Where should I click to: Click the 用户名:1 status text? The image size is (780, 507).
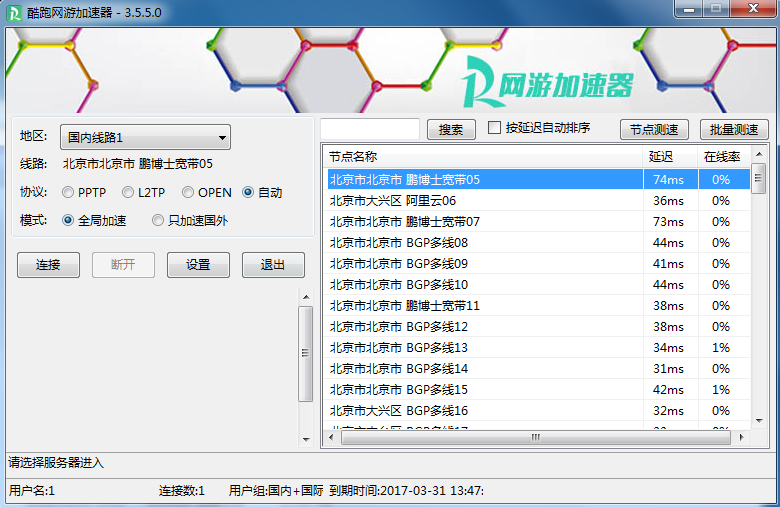pyautogui.click(x=31, y=491)
